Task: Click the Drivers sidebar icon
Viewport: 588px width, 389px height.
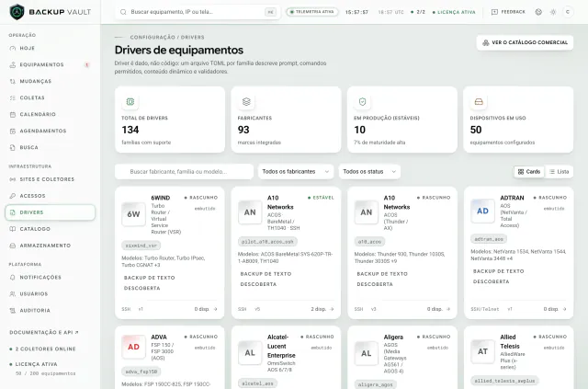Action: (12, 212)
